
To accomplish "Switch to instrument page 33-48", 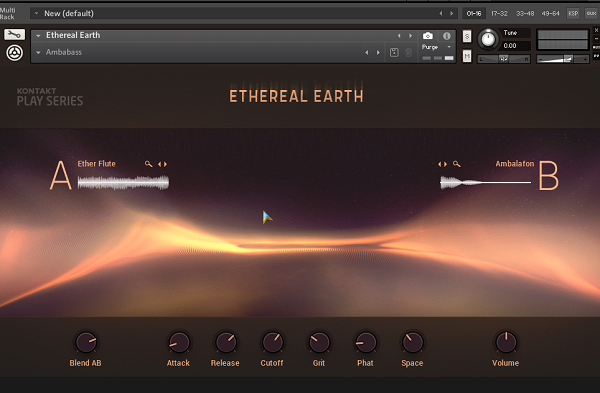I will [525, 13].
